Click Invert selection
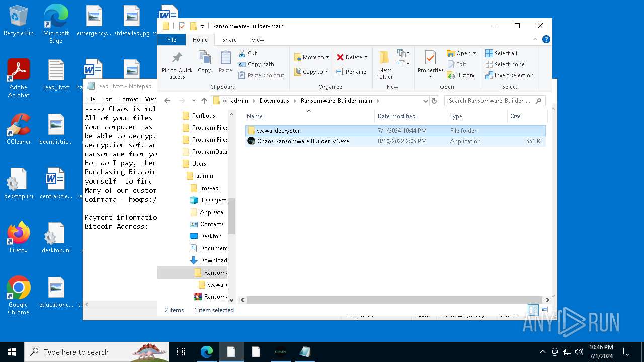644x362 pixels. click(509, 75)
